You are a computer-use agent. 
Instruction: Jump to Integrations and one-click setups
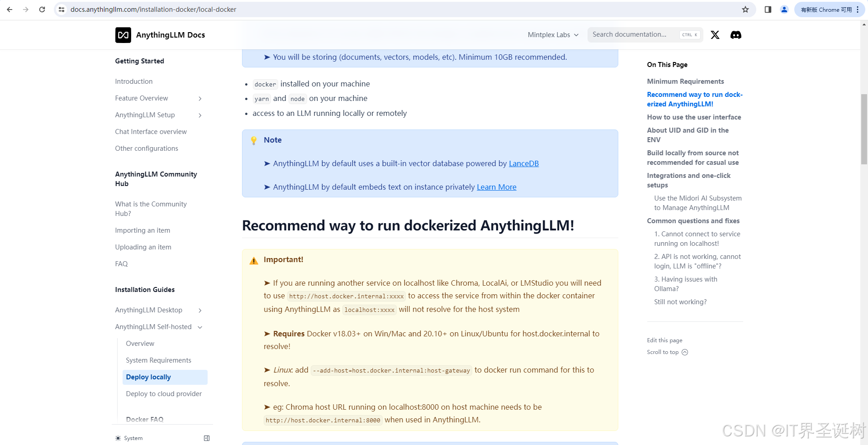pyautogui.click(x=688, y=180)
